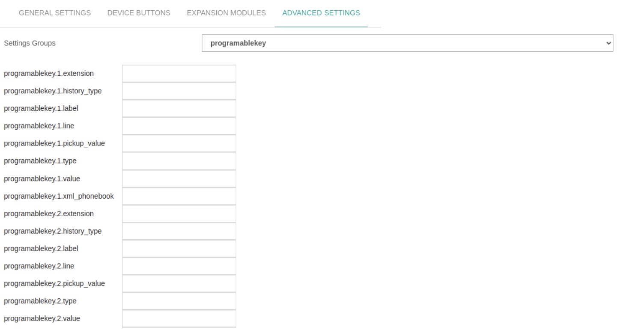
Task: Click the programablekey.1.value text field
Action: click(x=179, y=178)
